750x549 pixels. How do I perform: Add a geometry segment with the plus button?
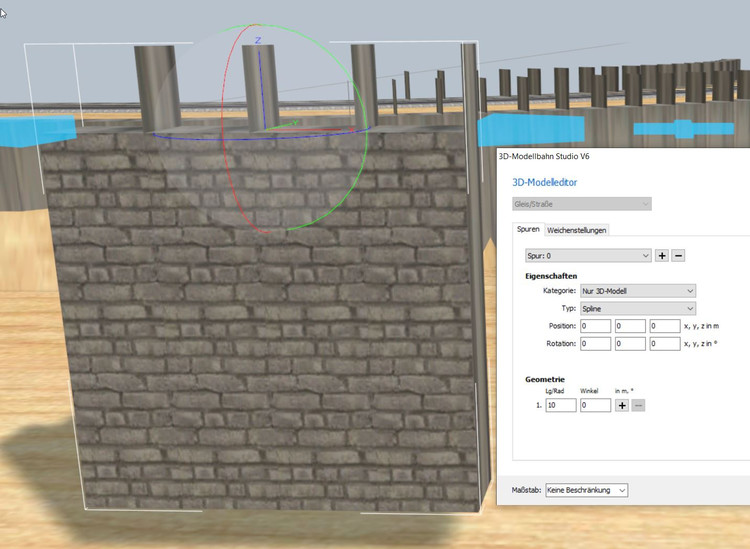pos(622,405)
